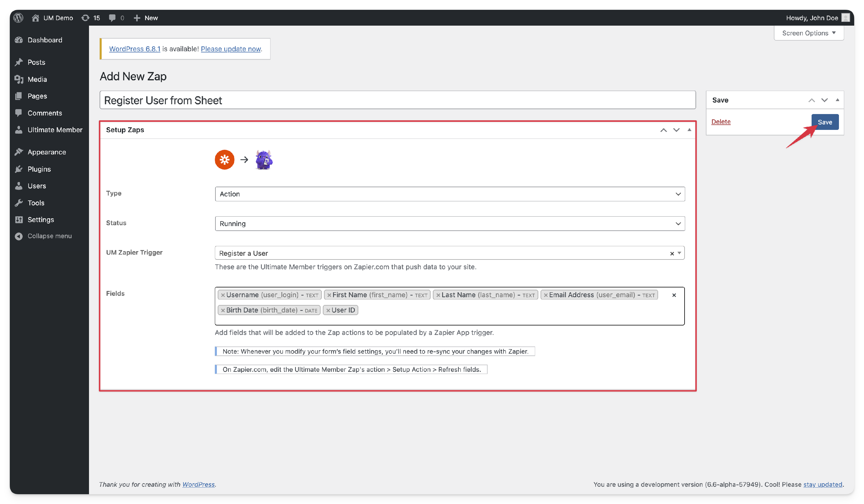
Task: Click the Settings sliders icon
Action: pyautogui.click(x=19, y=219)
